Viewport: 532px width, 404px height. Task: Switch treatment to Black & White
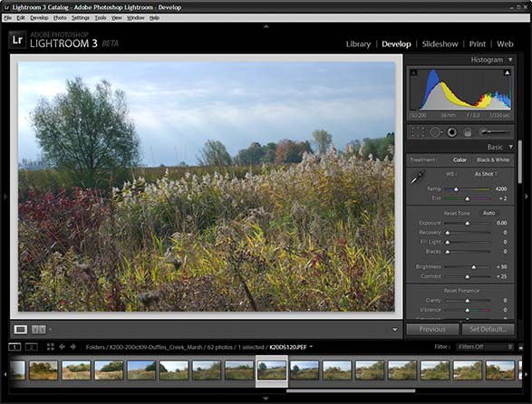pyautogui.click(x=493, y=159)
